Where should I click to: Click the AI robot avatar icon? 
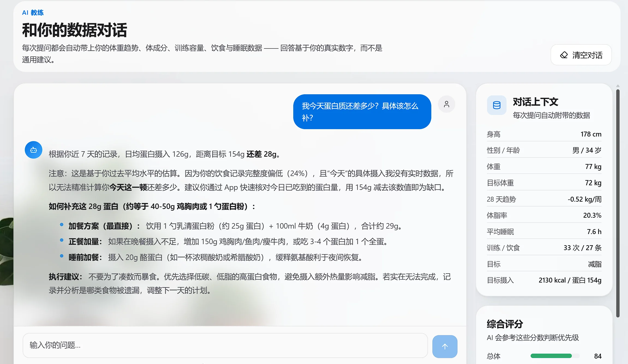pos(34,150)
